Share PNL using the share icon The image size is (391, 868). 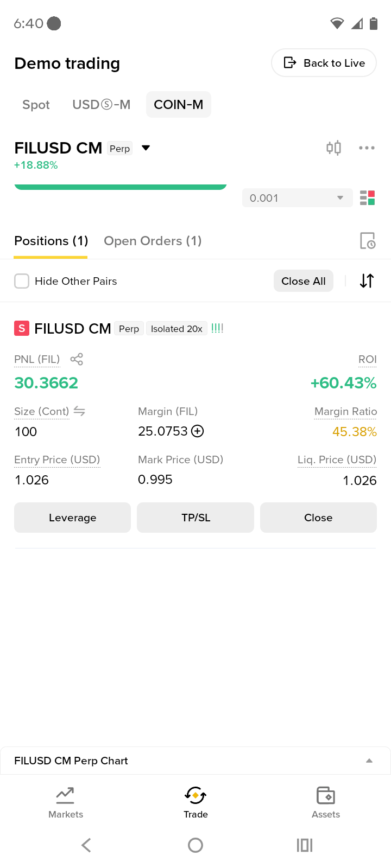[x=77, y=359]
